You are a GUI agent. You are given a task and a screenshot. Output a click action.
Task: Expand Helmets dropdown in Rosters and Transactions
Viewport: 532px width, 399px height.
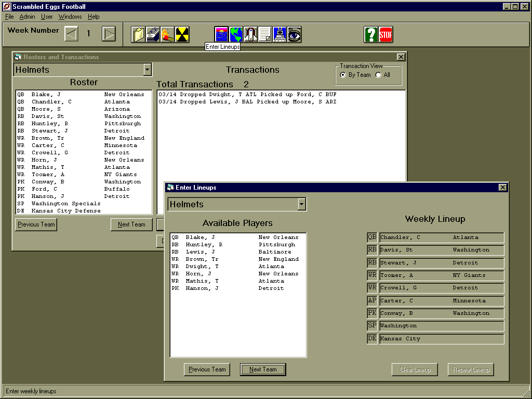click(148, 70)
